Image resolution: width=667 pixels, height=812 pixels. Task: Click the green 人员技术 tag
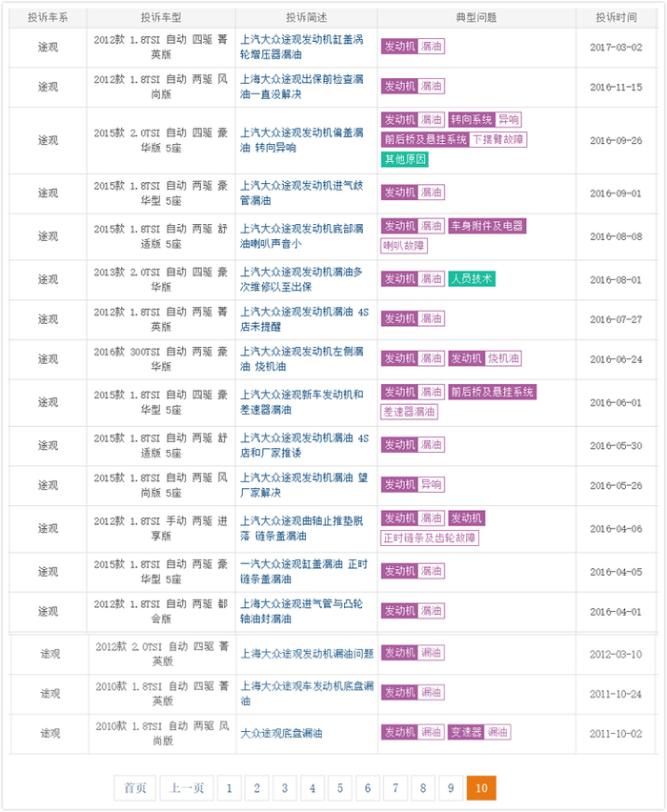472,279
